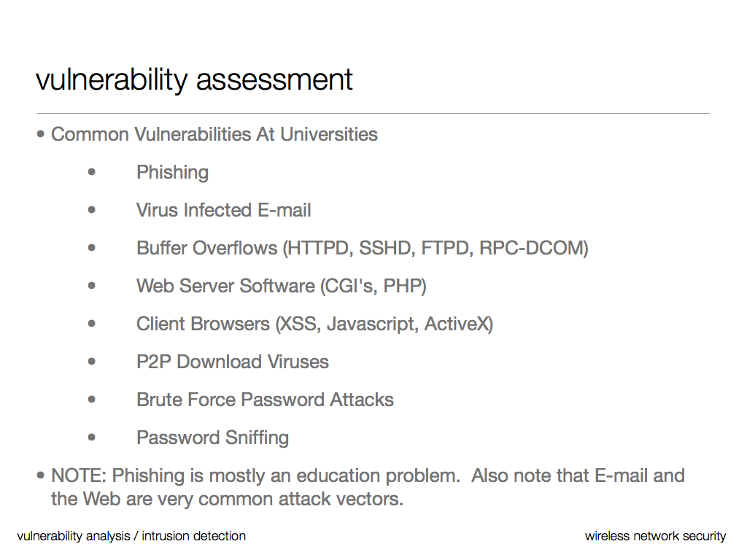
Task: Click the 'vulnerability assessment' slide title
Action: (194, 79)
